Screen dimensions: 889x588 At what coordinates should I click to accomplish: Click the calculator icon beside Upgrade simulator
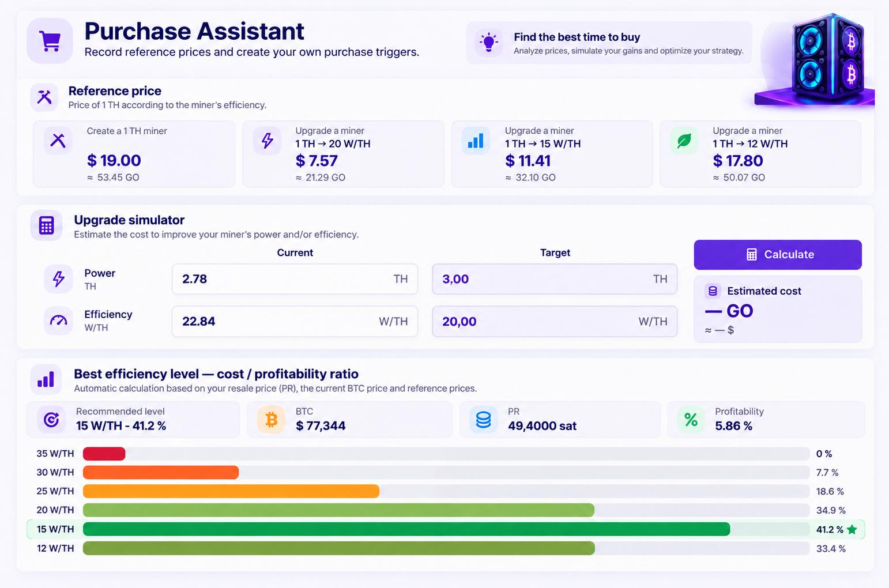click(47, 225)
